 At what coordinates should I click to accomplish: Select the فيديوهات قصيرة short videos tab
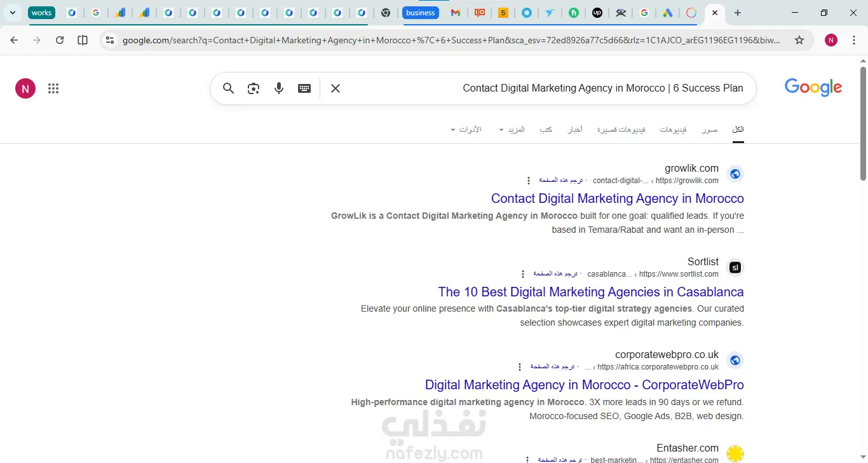(621, 130)
